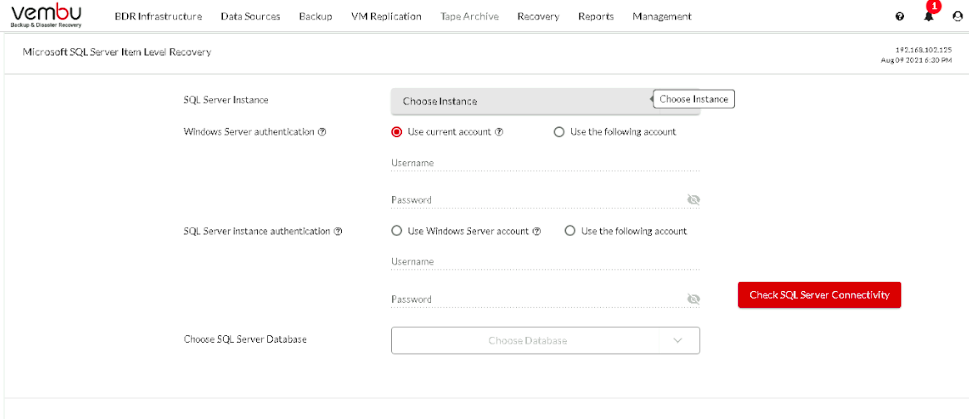Image resolution: width=969 pixels, height=419 pixels.
Task: Open the help question mark icon
Action: pos(900,17)
